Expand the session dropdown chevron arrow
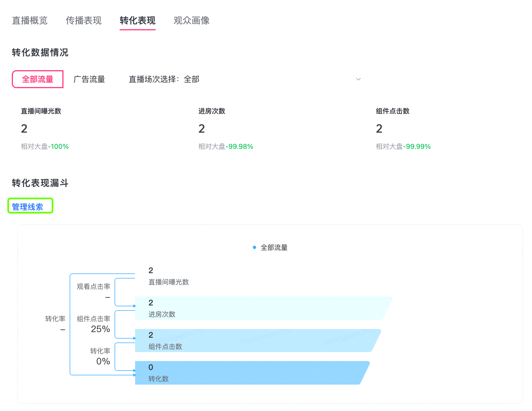The image size is (532, 411). point(358,79)
